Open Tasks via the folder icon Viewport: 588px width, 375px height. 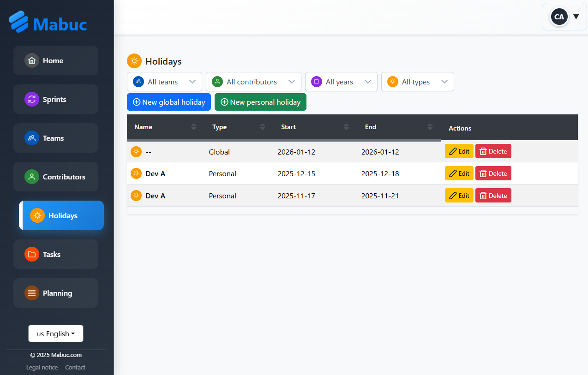[x=31, y=254]
